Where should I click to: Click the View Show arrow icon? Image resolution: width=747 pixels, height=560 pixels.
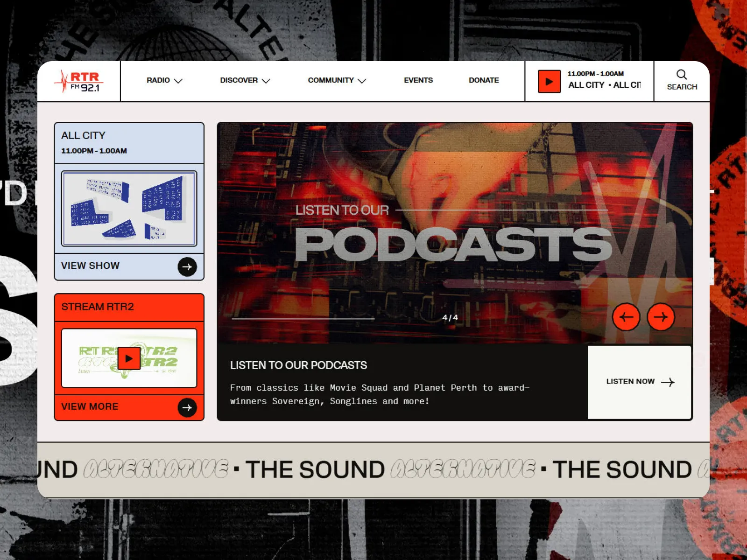pyautogui.click(x=187, y=267)
